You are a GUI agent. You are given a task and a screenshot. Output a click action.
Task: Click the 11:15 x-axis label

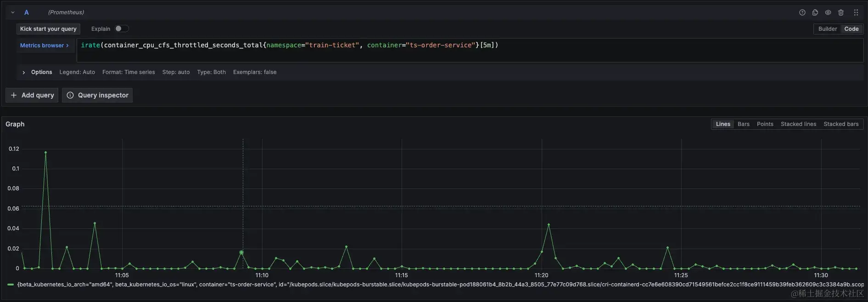pyautogui.click(x=402, y=275)
